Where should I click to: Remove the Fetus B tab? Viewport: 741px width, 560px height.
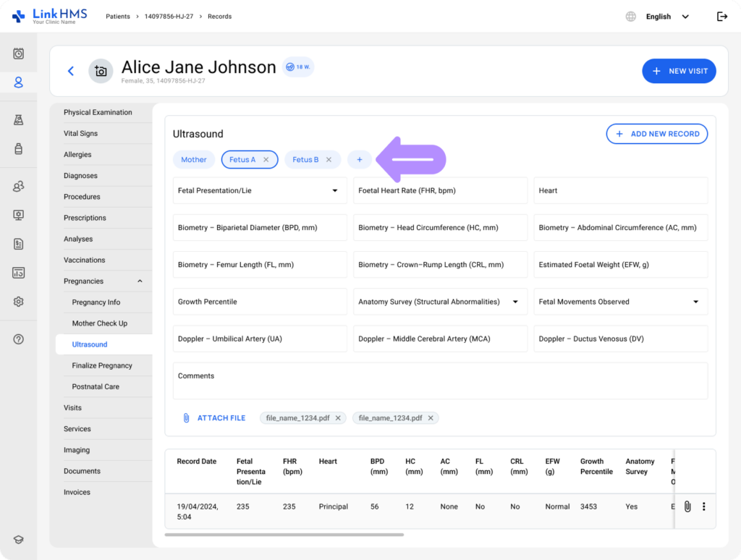tap(329, 160)
